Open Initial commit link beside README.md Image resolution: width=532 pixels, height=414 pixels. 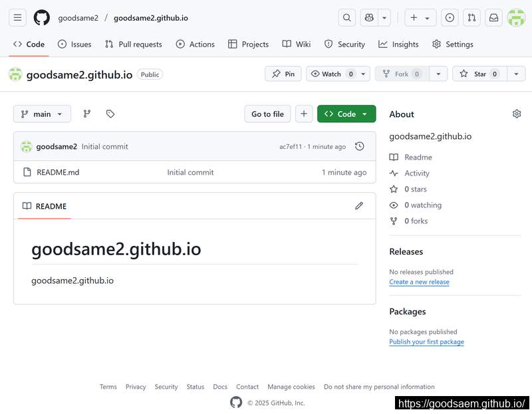point(190,172)
